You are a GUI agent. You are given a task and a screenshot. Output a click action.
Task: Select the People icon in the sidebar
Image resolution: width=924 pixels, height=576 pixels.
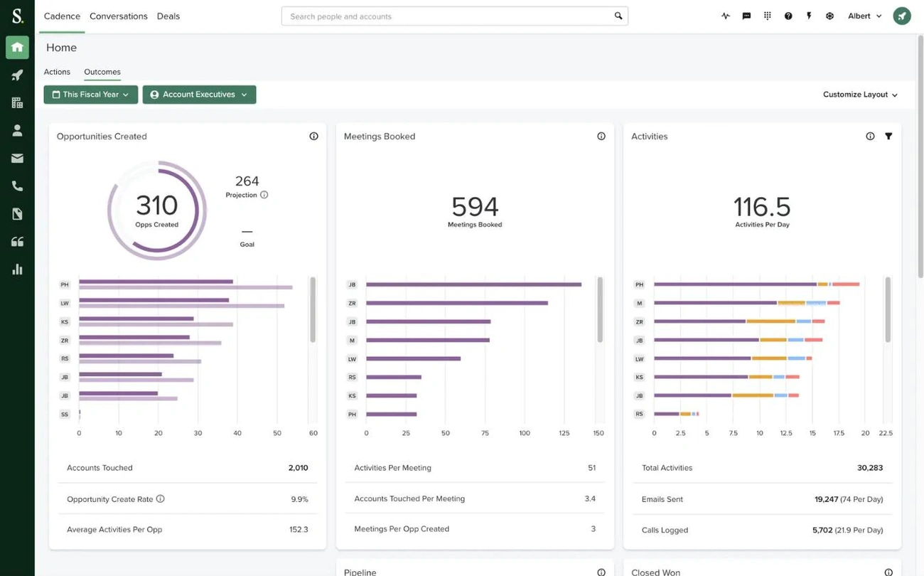point(17,129)
